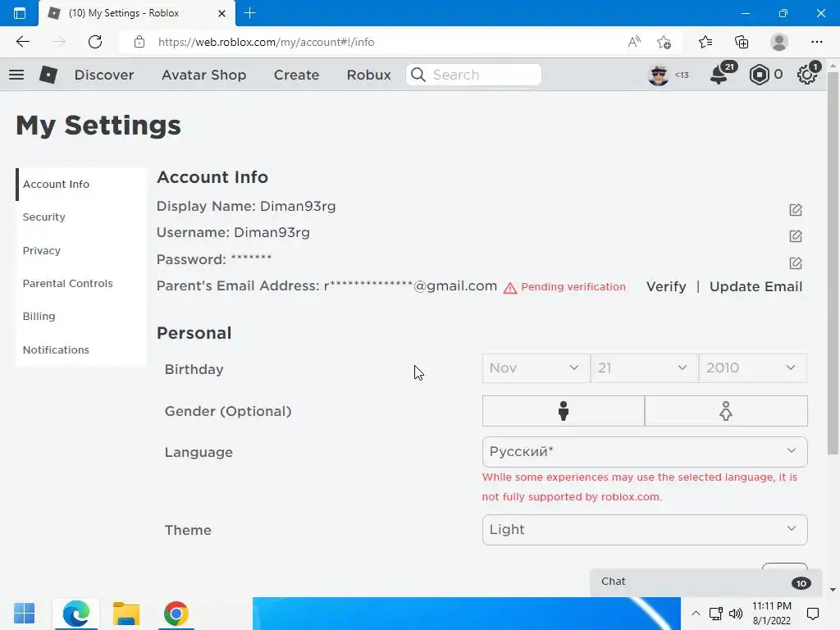Select the male gender option
This screenshot has width=840, height=630.
563,411
